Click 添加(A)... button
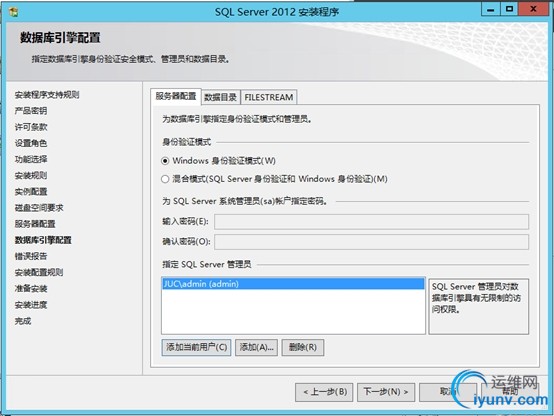The height and width of the screenshot is (416, 554). [257, 347]
